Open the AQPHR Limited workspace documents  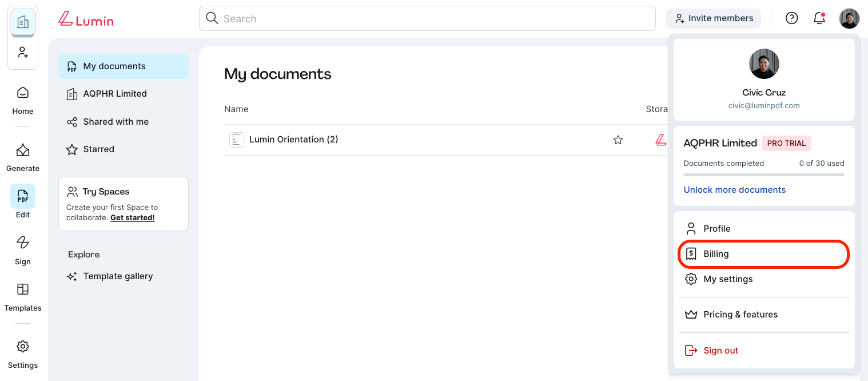pyautogui.click(x=124, y=94)
